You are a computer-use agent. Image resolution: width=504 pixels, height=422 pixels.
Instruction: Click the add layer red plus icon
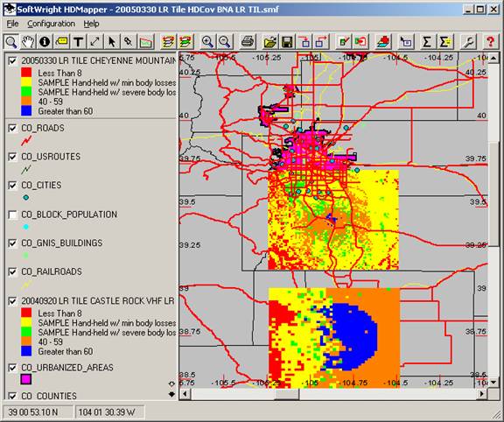point(383,42)
